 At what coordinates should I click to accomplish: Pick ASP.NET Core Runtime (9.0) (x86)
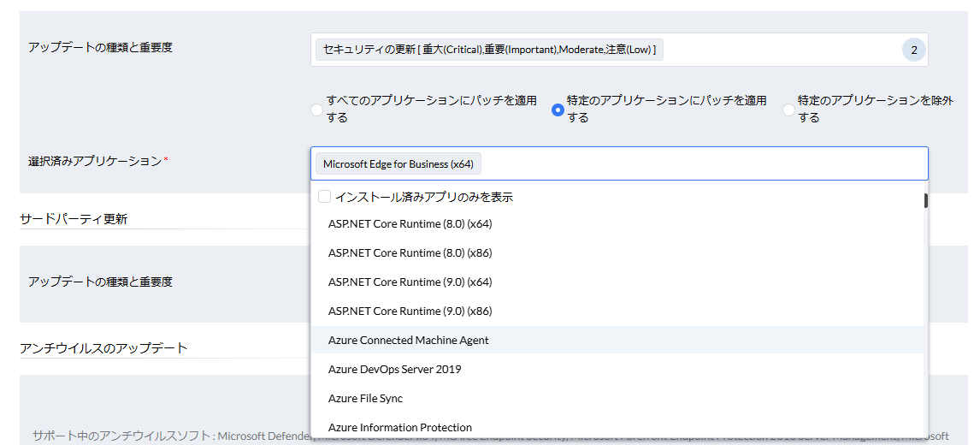410,311
